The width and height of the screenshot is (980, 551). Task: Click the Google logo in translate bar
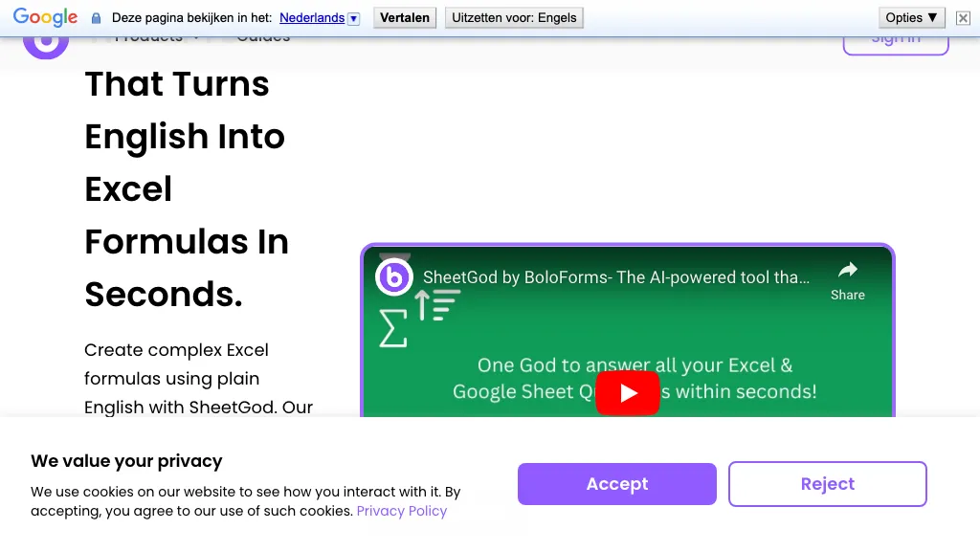click(45, 17)
